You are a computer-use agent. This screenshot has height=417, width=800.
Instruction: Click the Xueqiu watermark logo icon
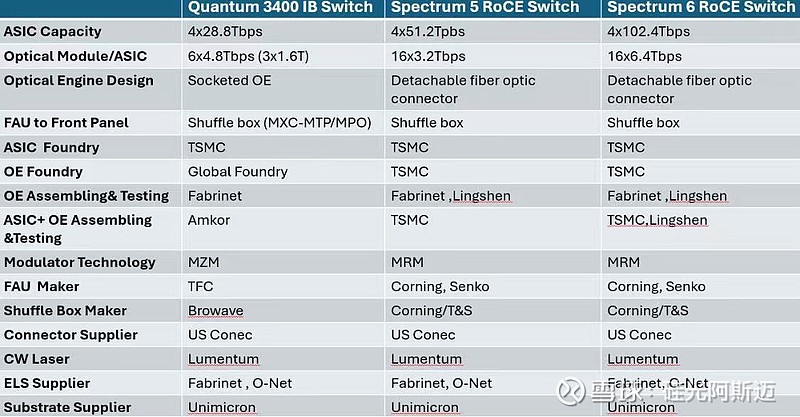(x=571, y=391)
